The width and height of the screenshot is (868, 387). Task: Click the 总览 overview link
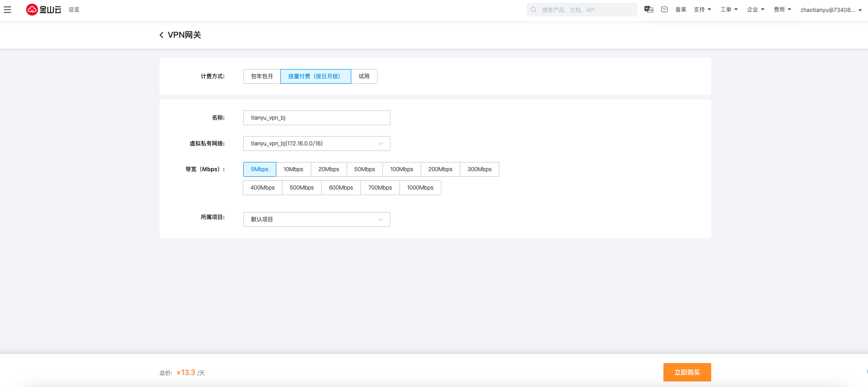tap(74, 10)
